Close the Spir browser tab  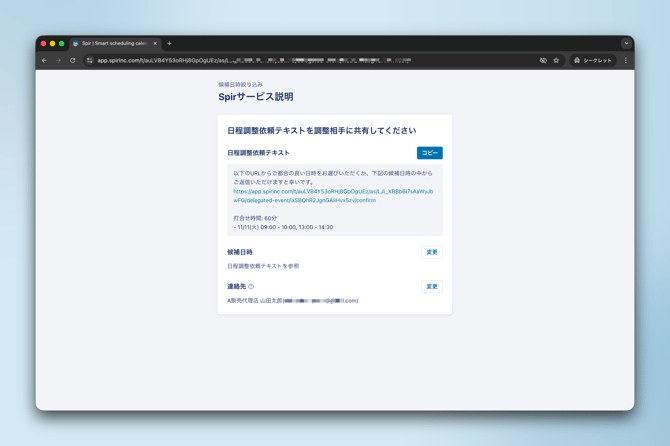[x=155, y=43]
